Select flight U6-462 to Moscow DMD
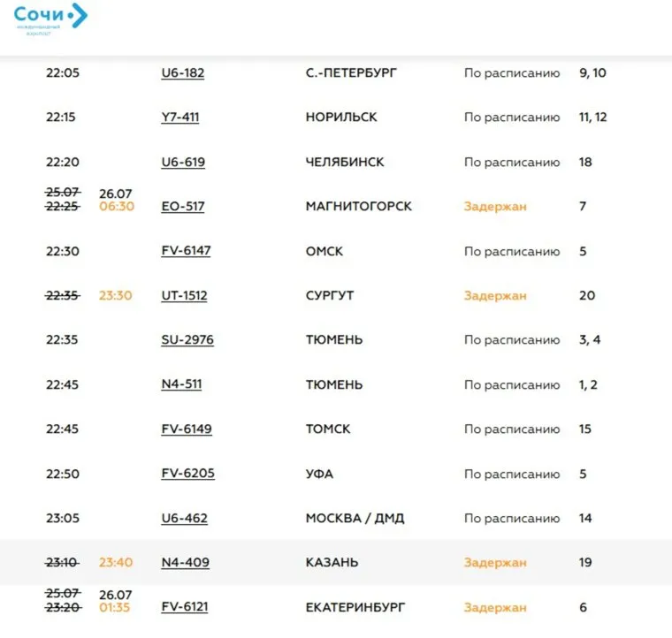Screen dimensions: 672x638 click(x=184, y=518)
